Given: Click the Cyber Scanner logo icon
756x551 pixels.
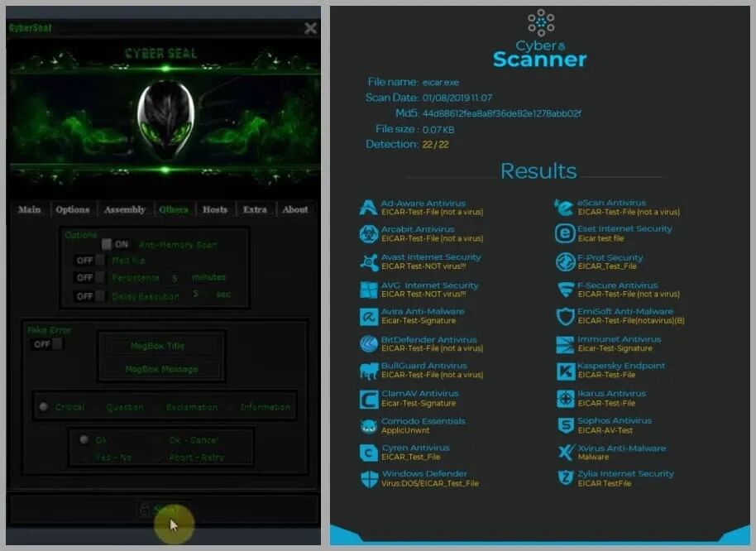Looking at the screenshot, I should 540,22.
